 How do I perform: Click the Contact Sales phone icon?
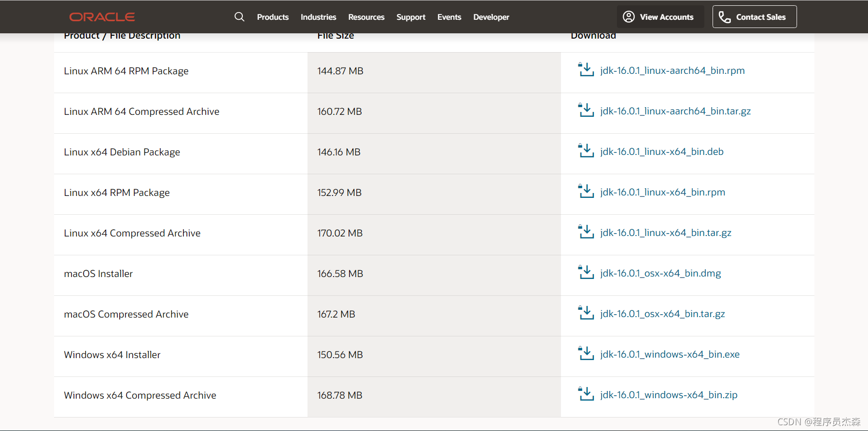tap(725, 17)
